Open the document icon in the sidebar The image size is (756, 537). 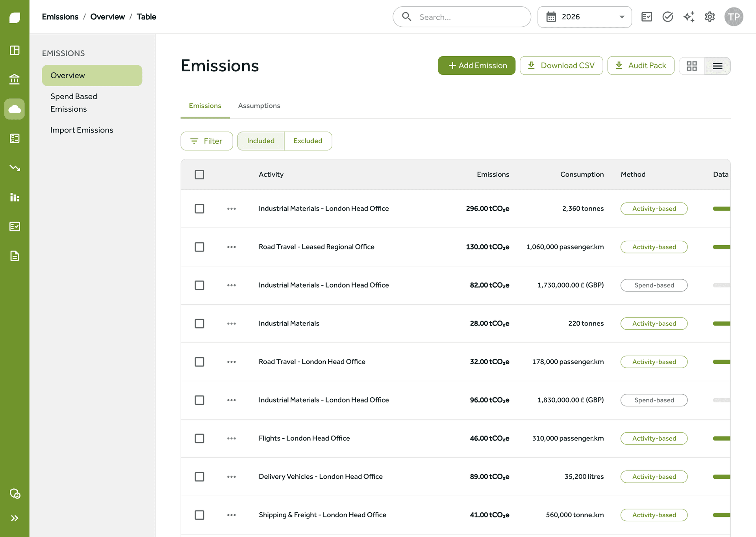15,256
